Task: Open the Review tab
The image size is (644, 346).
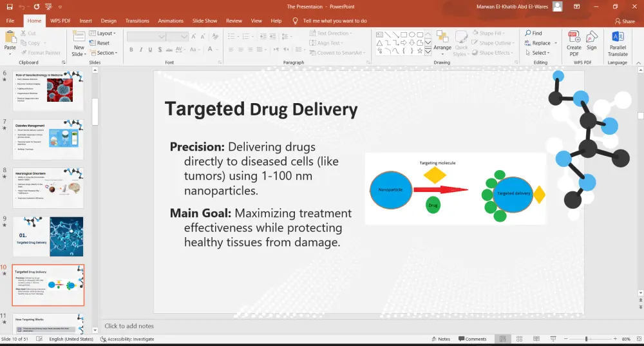Action: click(x=234, y=21)
